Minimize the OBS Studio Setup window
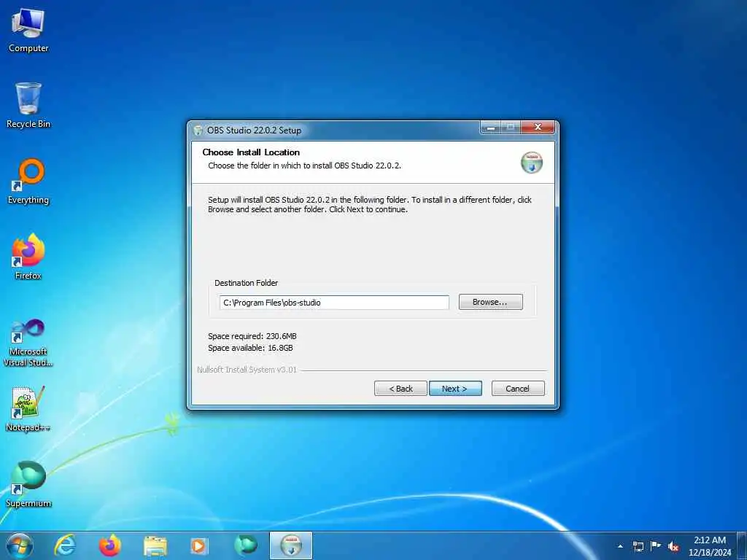This screenshot has height=560, width=747. (491, 128)
